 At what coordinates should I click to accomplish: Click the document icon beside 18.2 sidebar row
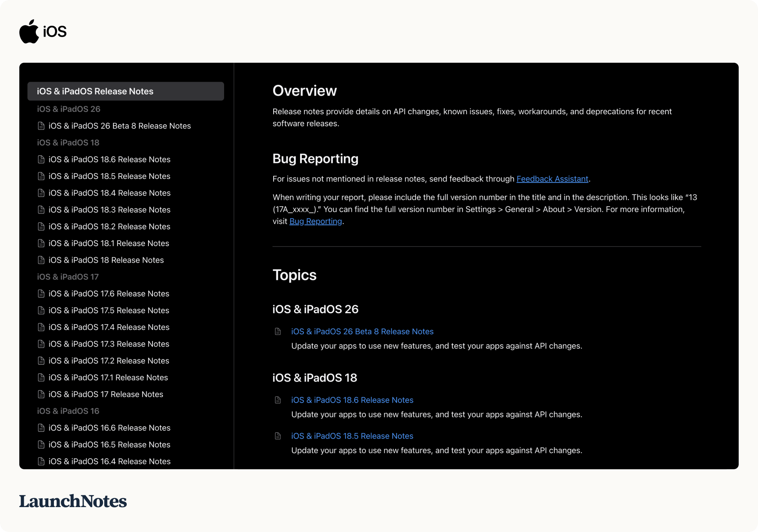41,227
